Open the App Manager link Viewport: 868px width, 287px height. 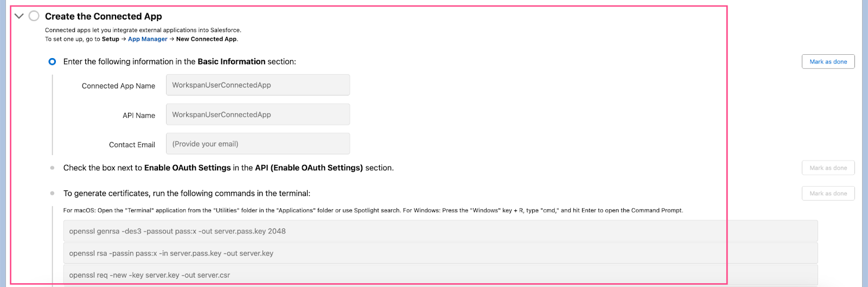tap(148, 39)
